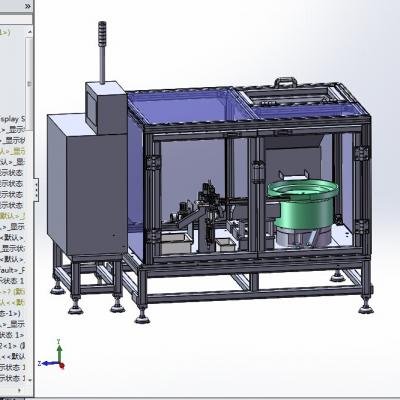Click the feature tree horizontal scroll right arrow
Image resolution: width=400 pixels, height=400 pixels.
pyautogui.click(x=19, y=389)
